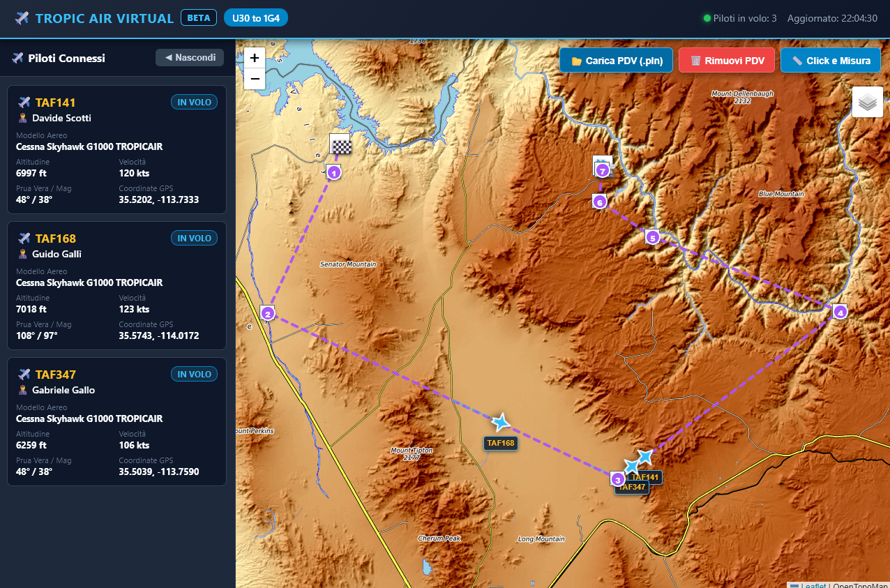Click the red Rimuovi PDV button
Screen dimensions: 890x588
pyautogui.click(x=727, y=61)
